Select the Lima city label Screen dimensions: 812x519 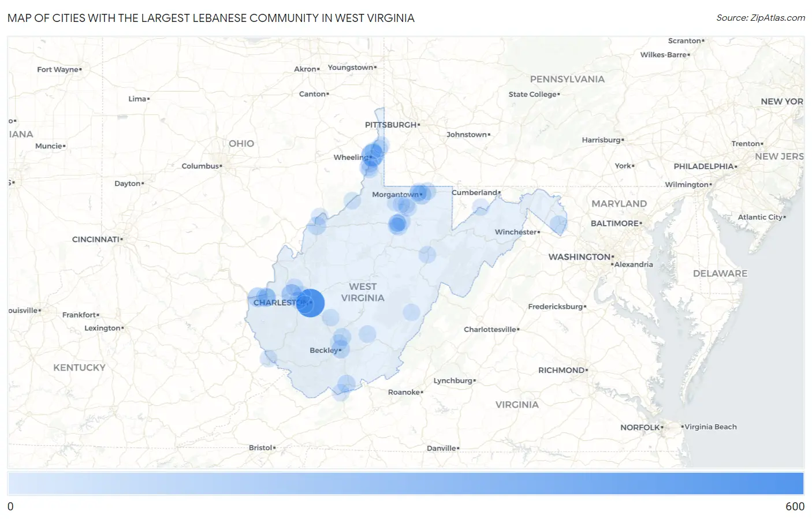pos(137,99)
